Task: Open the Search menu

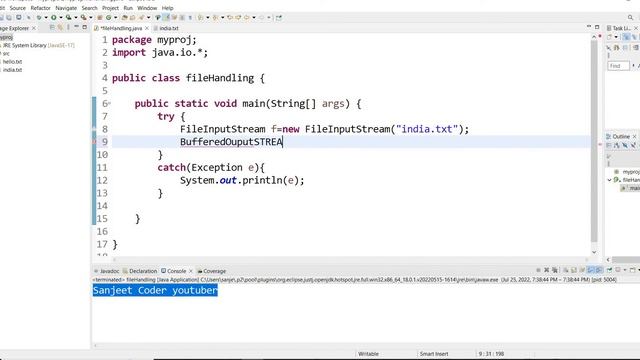Action: pos(89,8)
